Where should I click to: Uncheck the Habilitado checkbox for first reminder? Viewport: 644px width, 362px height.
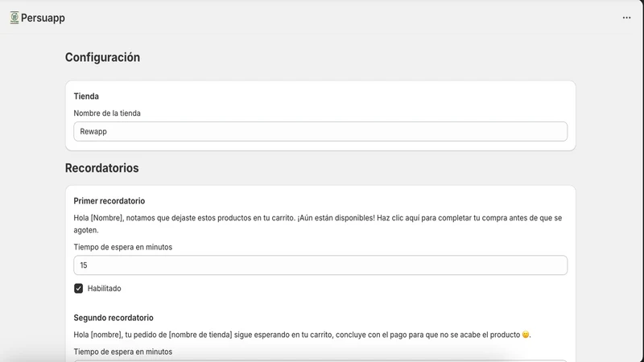click(x=78, y=289)
